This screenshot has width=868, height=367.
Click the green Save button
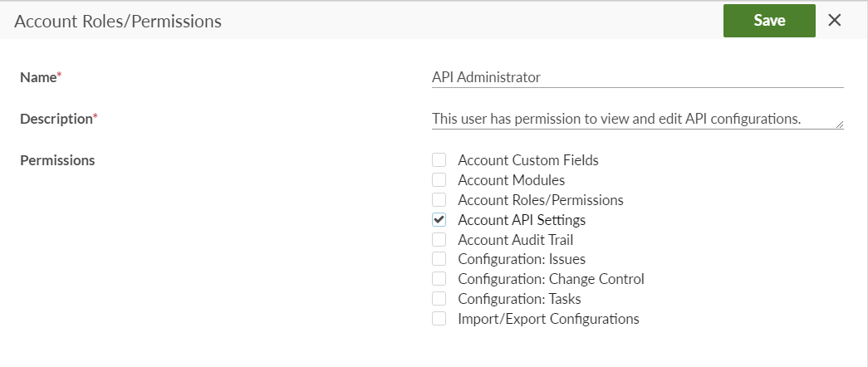[x=769, y=21]
